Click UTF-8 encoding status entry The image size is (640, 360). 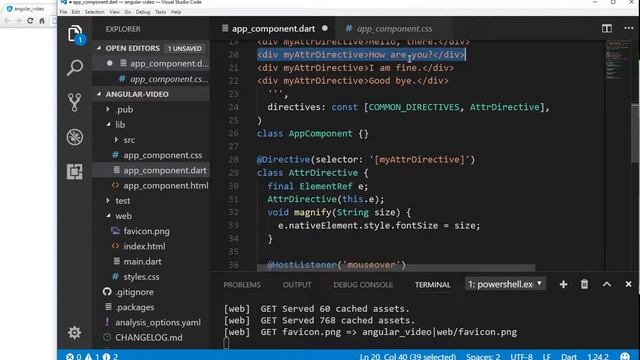[521, 357]
